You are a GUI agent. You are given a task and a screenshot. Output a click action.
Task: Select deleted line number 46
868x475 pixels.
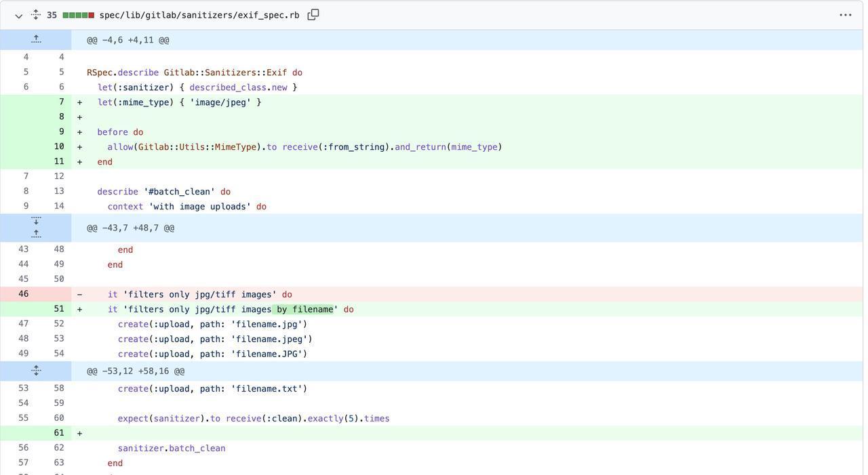[x=24, y=294]
